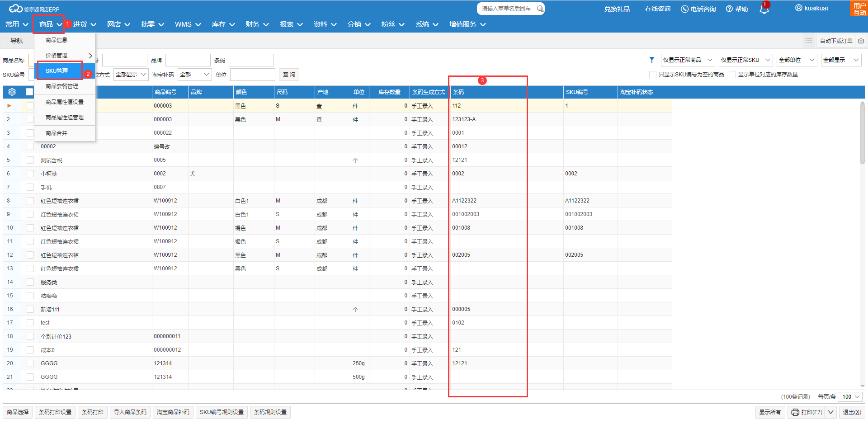
Task: Click the search magnifier in the menu search box
Action: (x=540, y=9)
